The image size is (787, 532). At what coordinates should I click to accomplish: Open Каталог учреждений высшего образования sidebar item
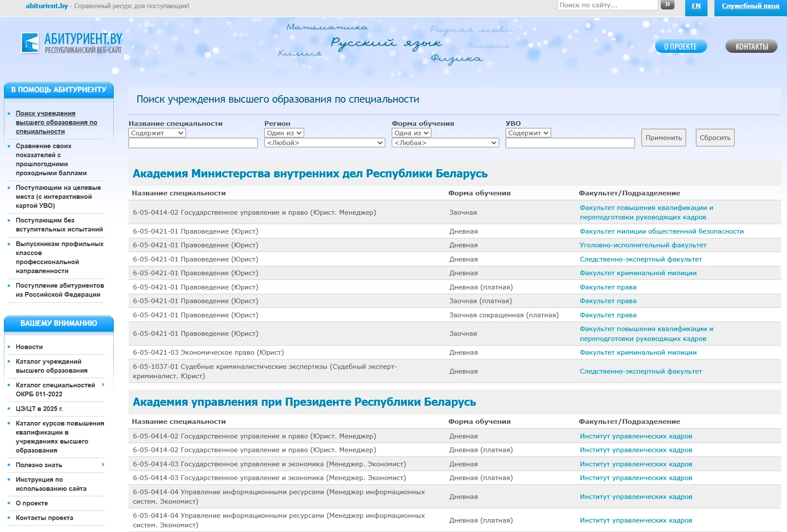[52, 366]
